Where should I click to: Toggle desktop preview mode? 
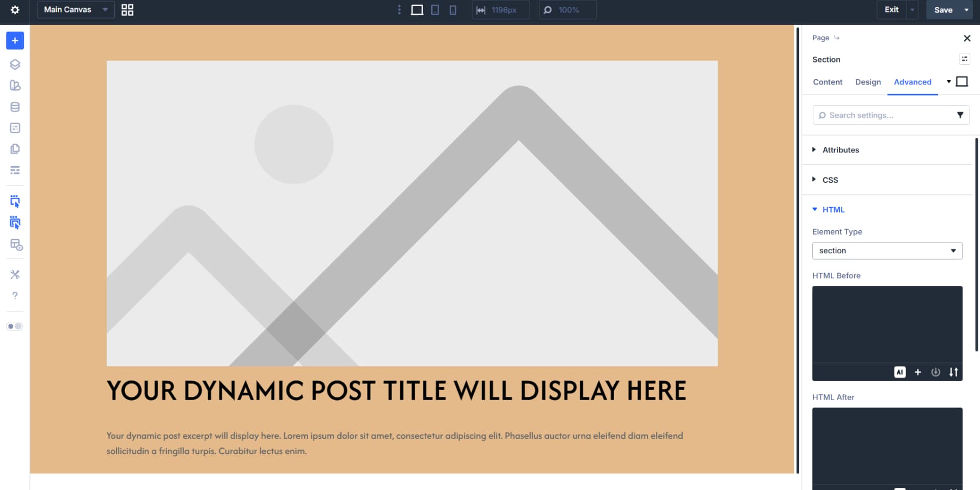(x=417, y=9)
